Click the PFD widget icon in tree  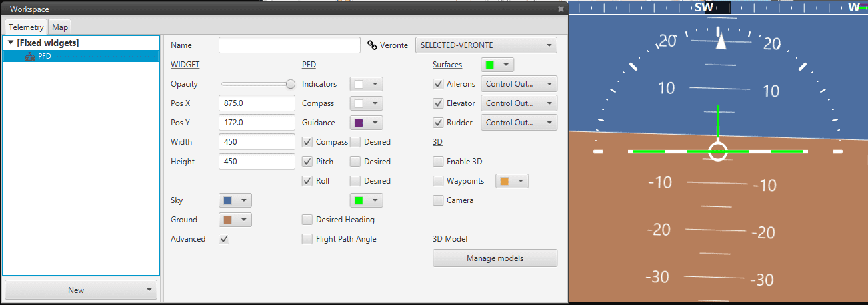[30, 56]
